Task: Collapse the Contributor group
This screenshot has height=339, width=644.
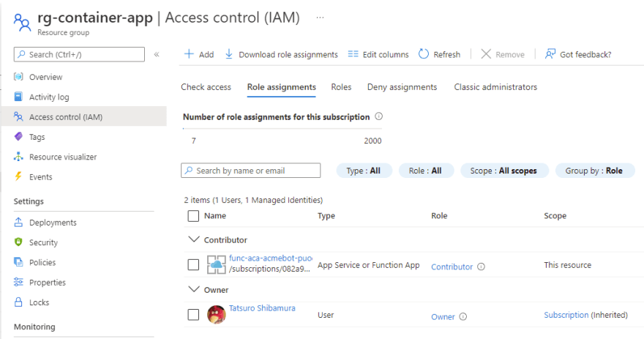Action: pyautogui.click(x=193, y=239)
